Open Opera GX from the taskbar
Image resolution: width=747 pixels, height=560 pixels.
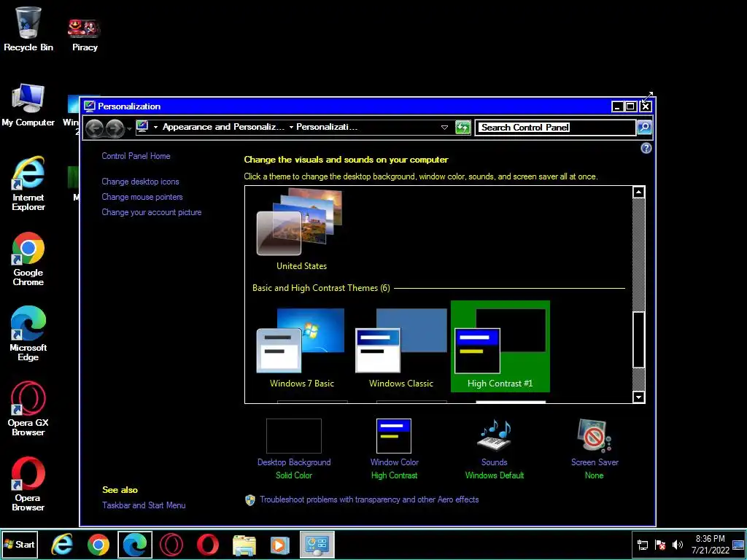171,544
